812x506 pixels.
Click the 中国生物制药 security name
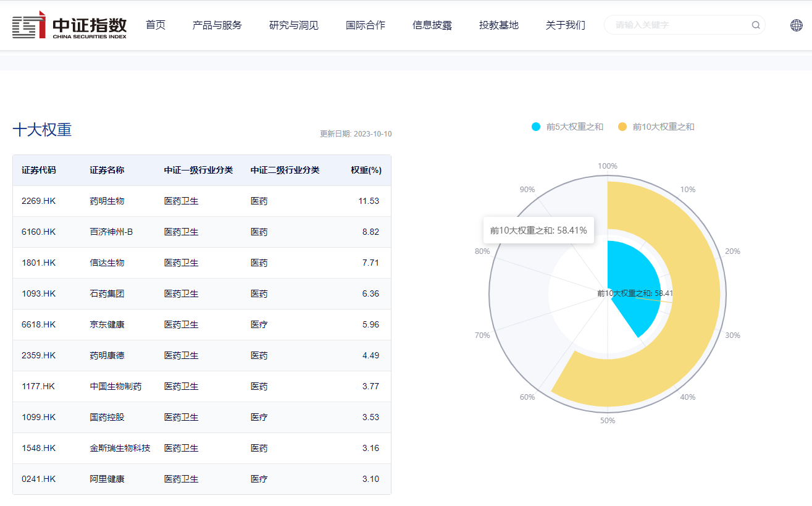[115, 386]
